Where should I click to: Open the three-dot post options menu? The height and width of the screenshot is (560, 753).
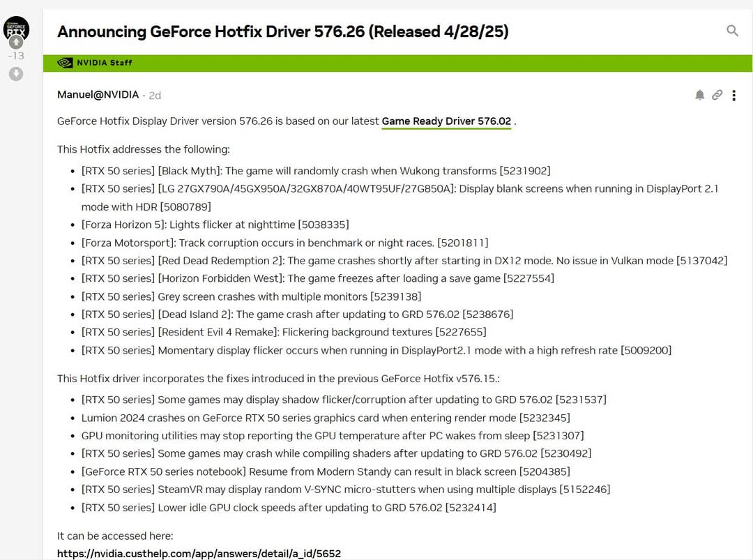click(733, 95)
